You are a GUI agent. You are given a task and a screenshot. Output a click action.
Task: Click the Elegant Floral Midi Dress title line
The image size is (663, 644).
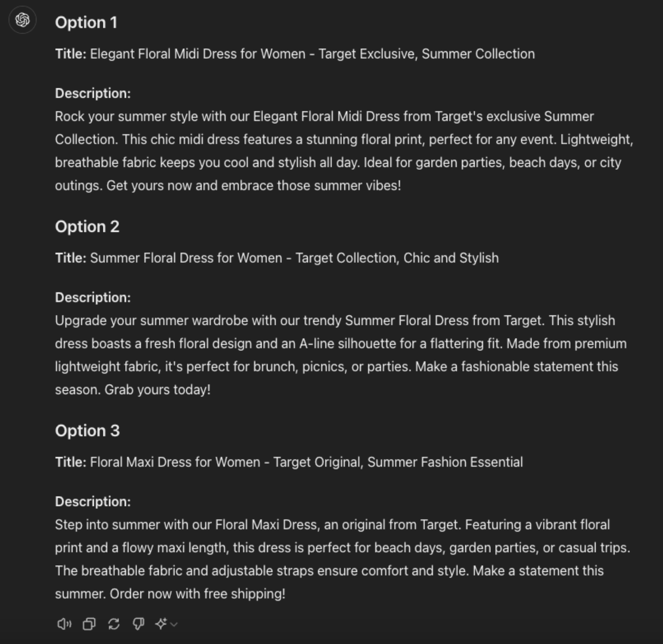point(295,54)
